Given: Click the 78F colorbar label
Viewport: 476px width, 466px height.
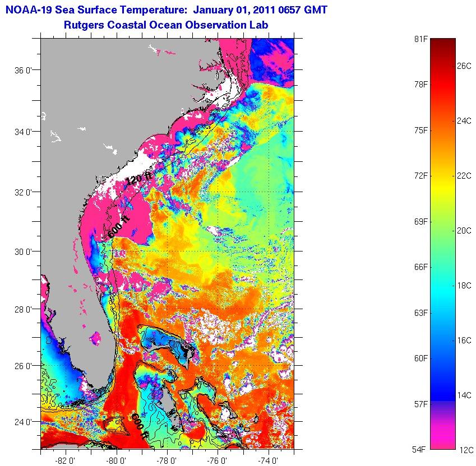Looking at the screenshot, I should 420,85.
